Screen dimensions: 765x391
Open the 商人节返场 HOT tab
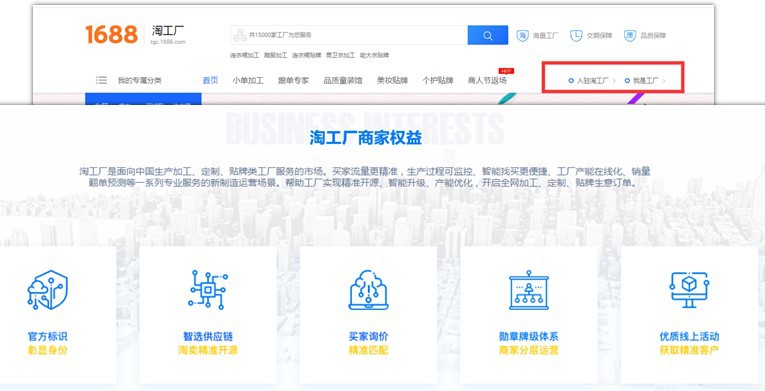pos(487,80)
